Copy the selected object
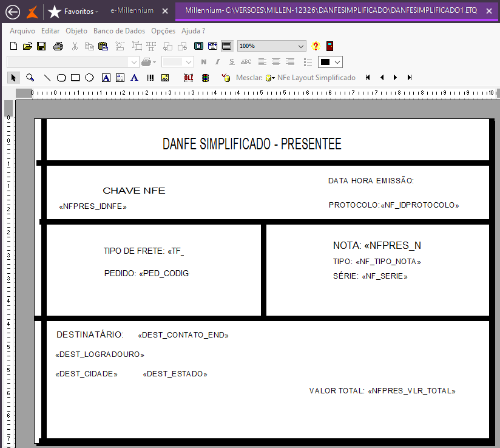Image resolution: width=500 pixels, height=448 pixels. pyautogui.click(x=89, y=46)
